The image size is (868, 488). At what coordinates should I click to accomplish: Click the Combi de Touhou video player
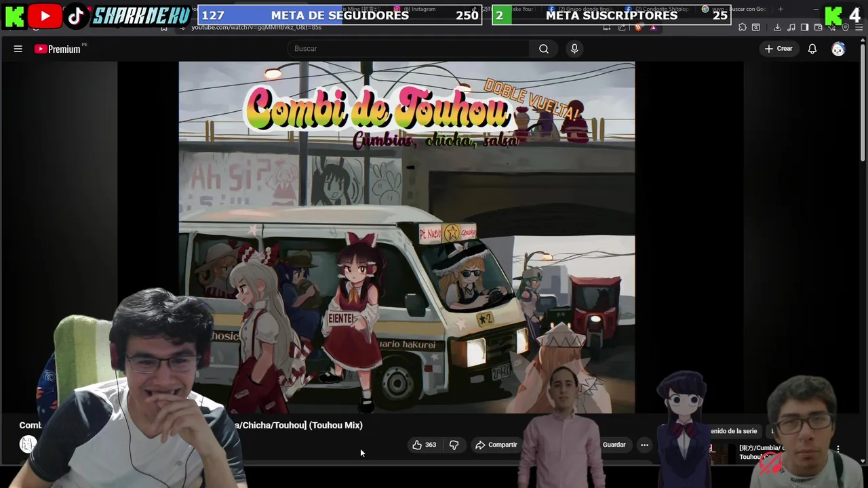tap(407, 237)
